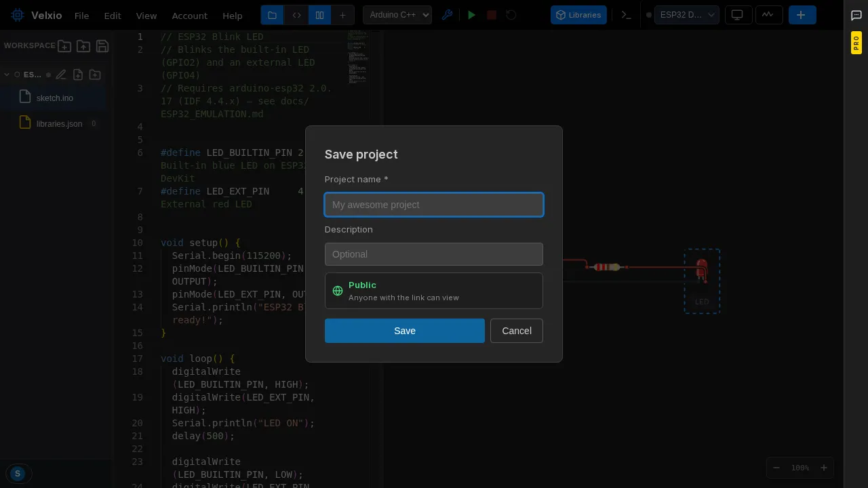Open the File menu
Screen dimensions: 868x488
click(x=81, y=16)
